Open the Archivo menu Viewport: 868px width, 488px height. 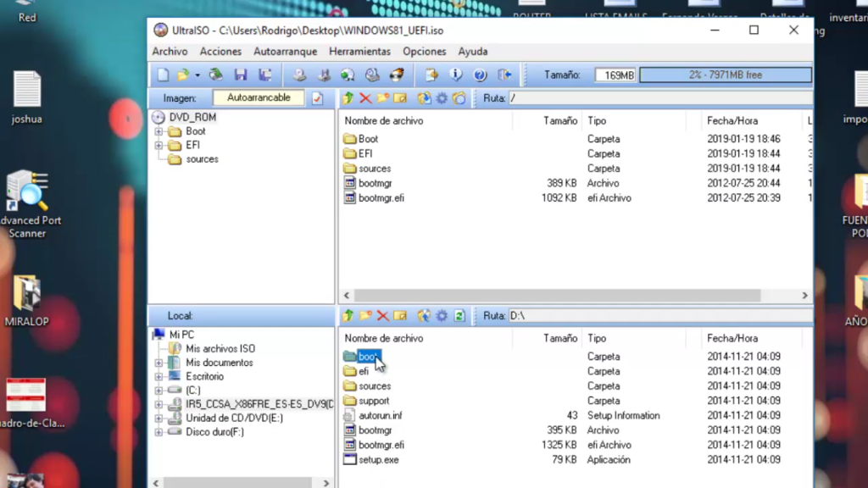click(170, 52)
